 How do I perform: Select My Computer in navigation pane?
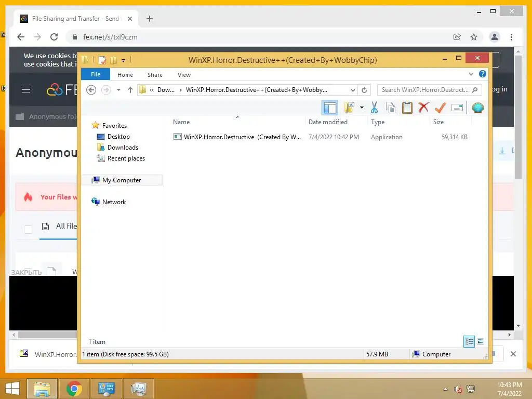point(122,180)
